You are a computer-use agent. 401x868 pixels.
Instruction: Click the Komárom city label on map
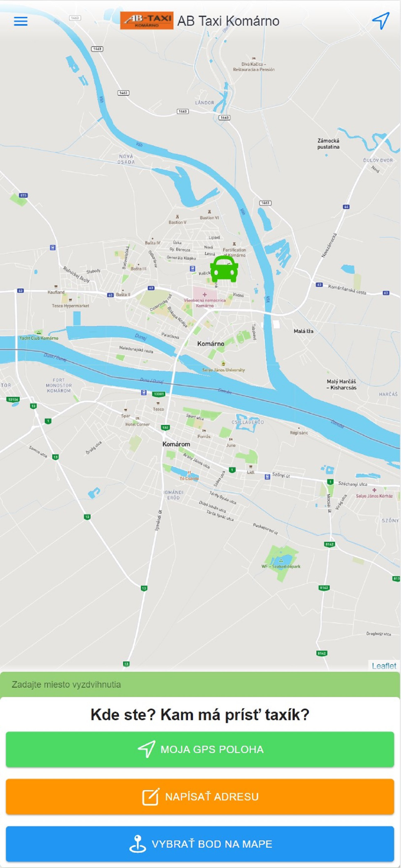click(x=176, y=444)
